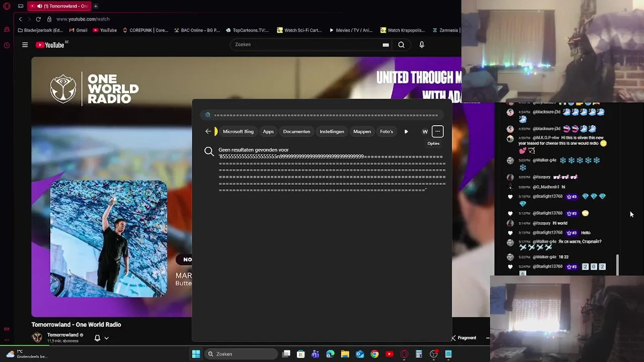Open Google Chrome from taskbar
This screenshot has height=362, width=644.
tap(374, 354)
